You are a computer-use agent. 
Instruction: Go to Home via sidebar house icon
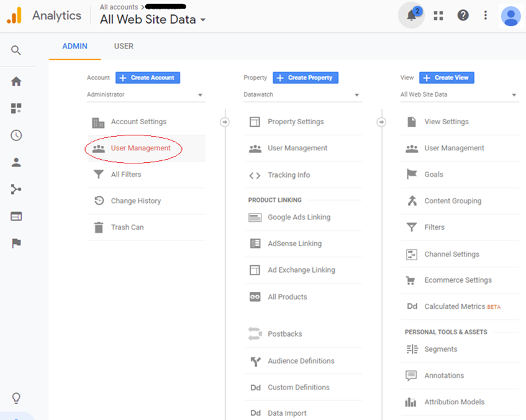pos(16,81)
